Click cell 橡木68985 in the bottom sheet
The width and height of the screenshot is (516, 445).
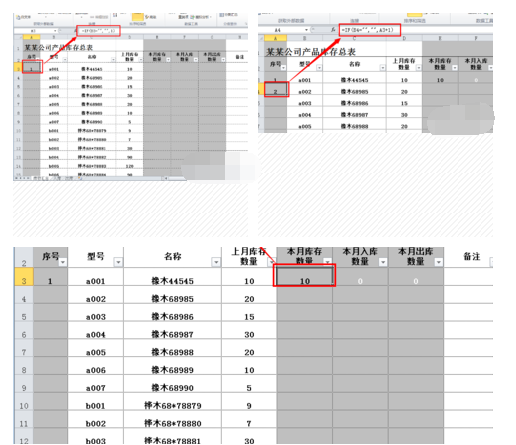click(x=172, y=295)
